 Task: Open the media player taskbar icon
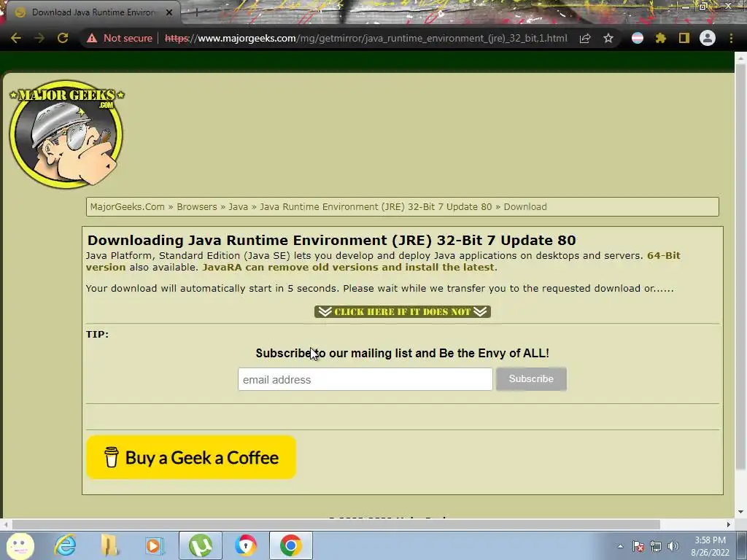pos(154,545)
